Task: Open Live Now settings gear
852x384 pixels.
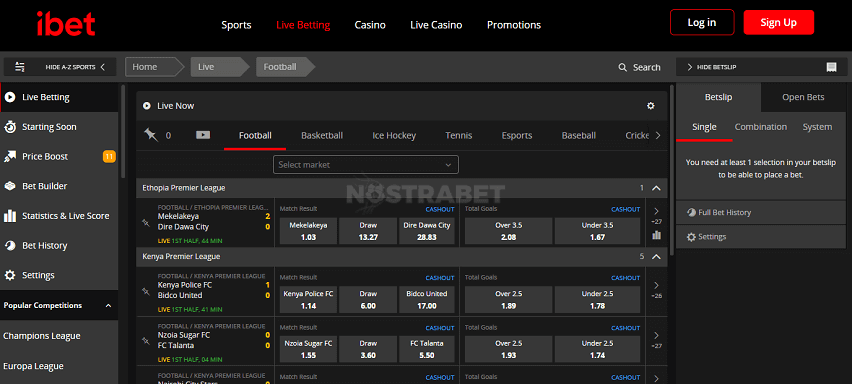Action: (650, 106)
